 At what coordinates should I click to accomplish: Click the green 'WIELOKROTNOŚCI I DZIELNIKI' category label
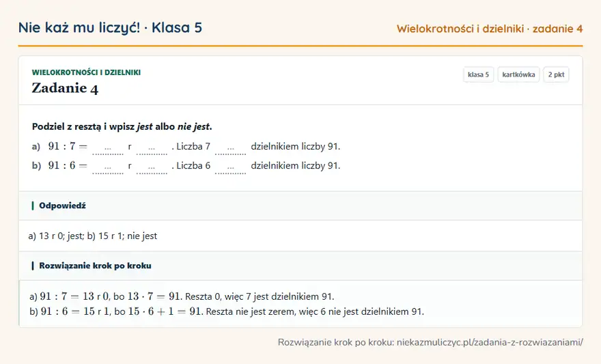pos(86,72)
